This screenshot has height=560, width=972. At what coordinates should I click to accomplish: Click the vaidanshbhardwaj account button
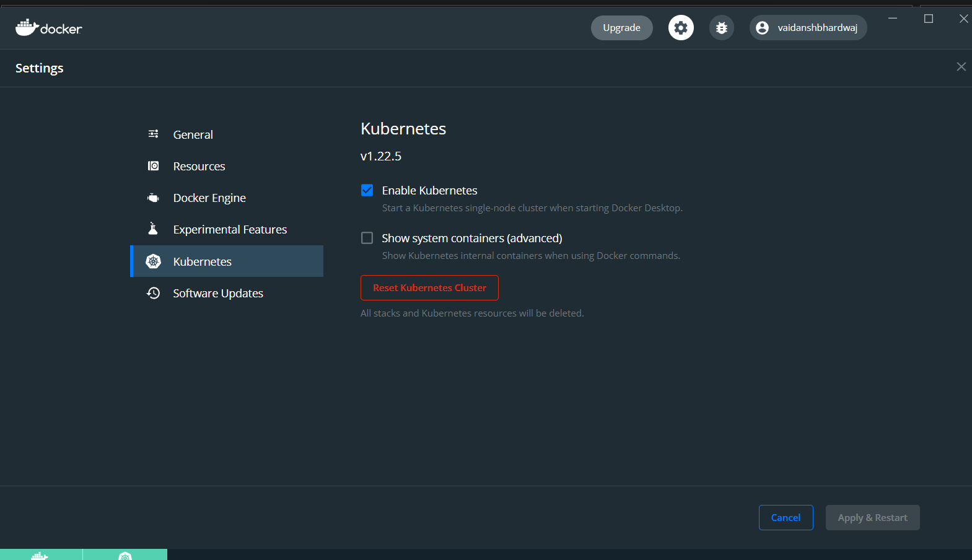[808, 28]
